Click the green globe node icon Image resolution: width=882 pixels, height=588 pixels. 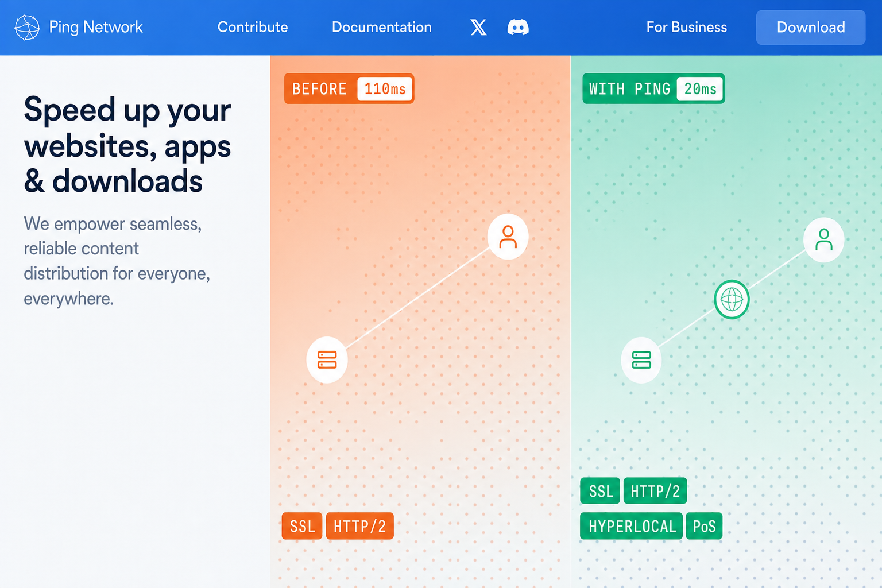[x=732, y=299]
